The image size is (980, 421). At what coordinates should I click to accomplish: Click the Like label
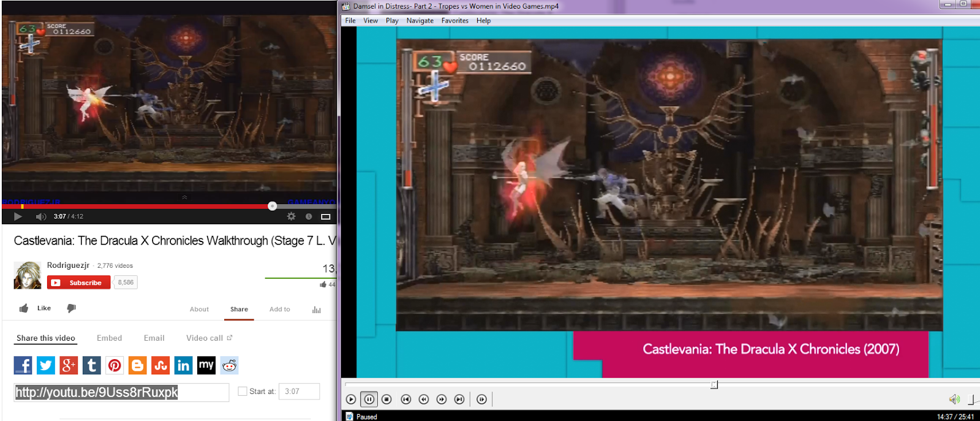[x=44, y=308]
